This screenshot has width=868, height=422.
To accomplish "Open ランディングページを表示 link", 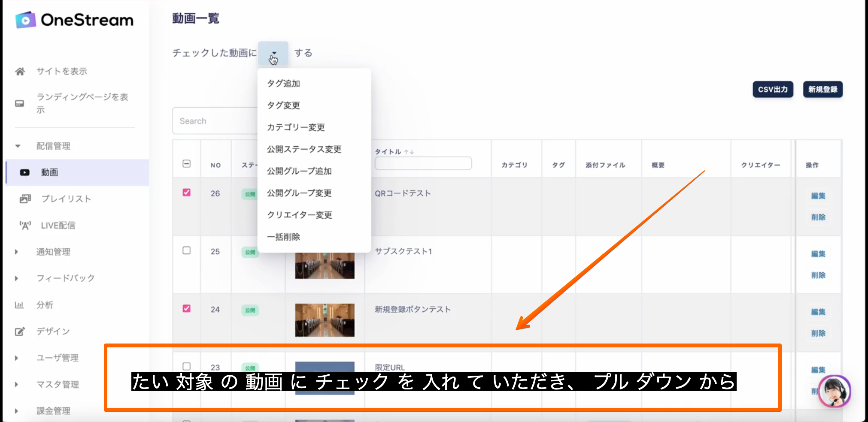I will coord(82,103).
